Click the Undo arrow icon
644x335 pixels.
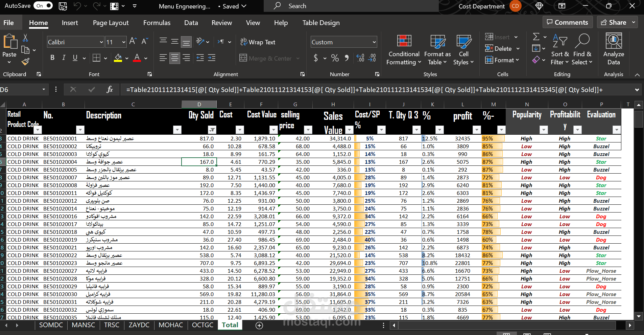tap(77, 6)
